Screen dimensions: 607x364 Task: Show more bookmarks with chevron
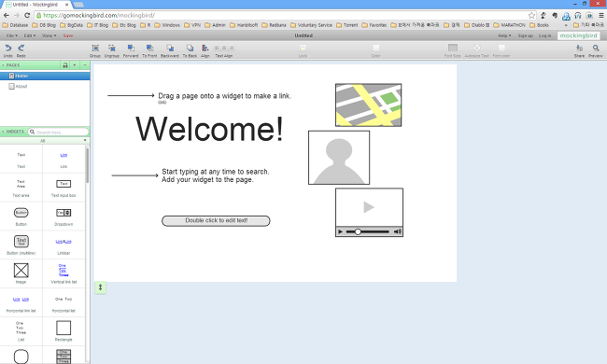tap(566, 25)
